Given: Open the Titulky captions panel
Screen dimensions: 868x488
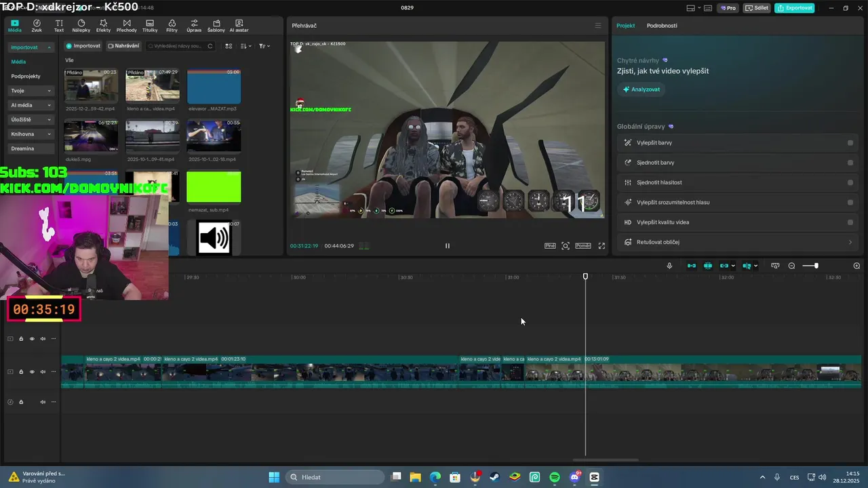Looking at the screenshot, I should (150, 26).
